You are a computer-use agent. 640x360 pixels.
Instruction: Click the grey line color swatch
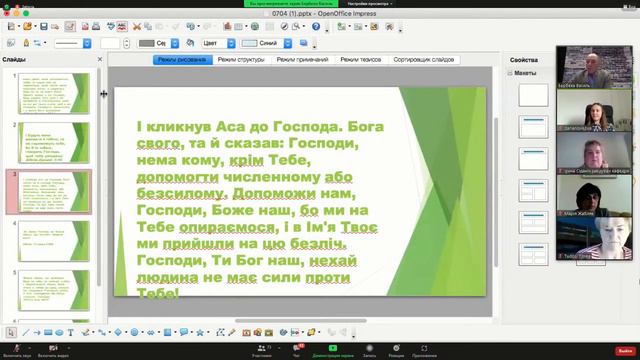[147, 43]
